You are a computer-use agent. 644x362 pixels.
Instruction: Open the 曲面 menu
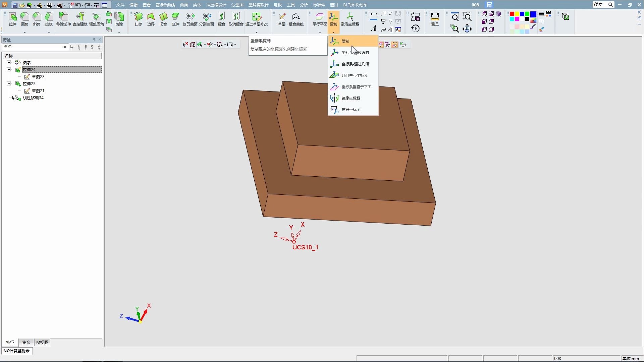(x=184, y=5)
